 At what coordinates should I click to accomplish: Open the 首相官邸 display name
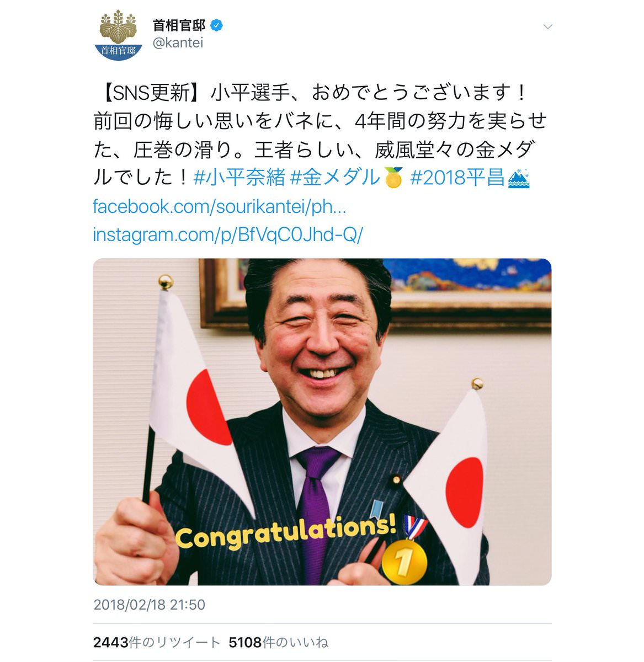coord(179,25)
